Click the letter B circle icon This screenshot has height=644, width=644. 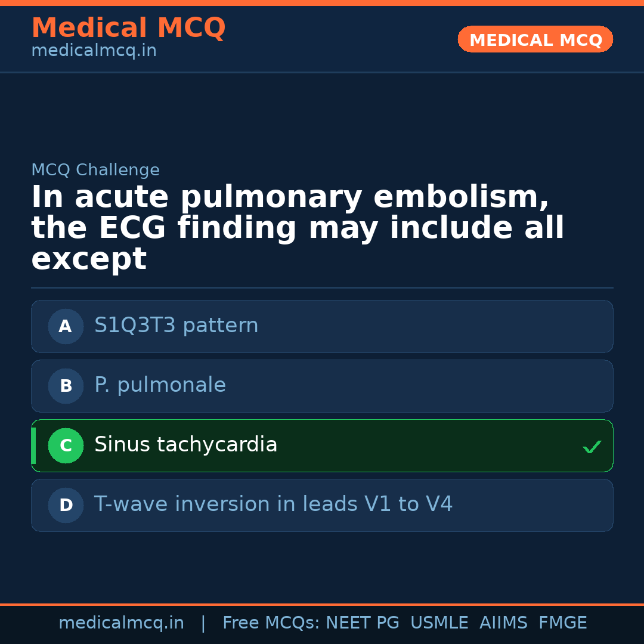(66, 386)
